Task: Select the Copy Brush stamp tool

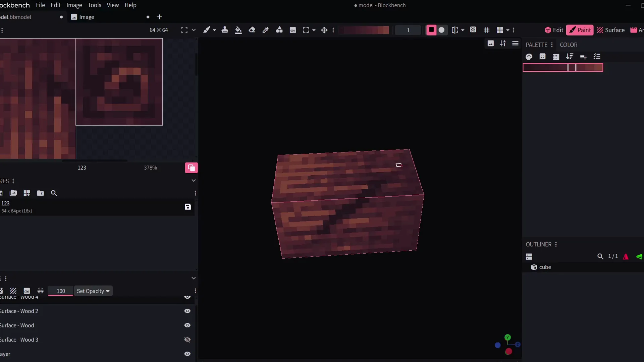Action: tap(225, 30)
